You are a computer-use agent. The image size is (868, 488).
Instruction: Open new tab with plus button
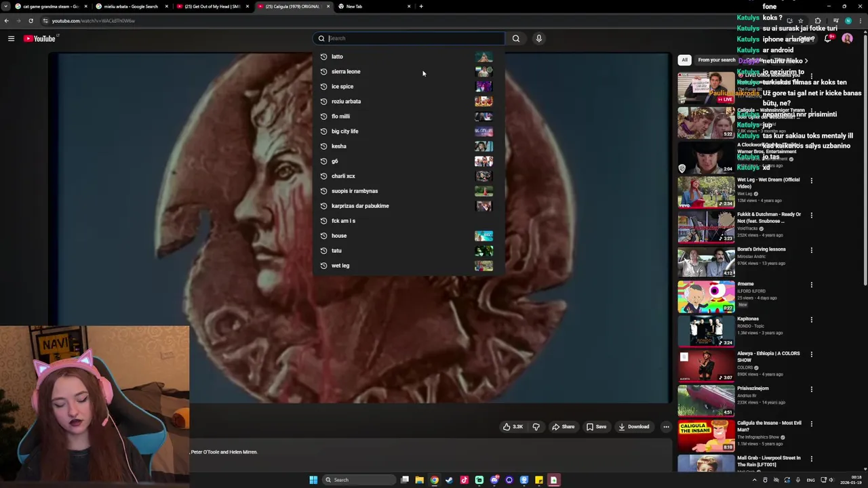[x=421, y=6]
